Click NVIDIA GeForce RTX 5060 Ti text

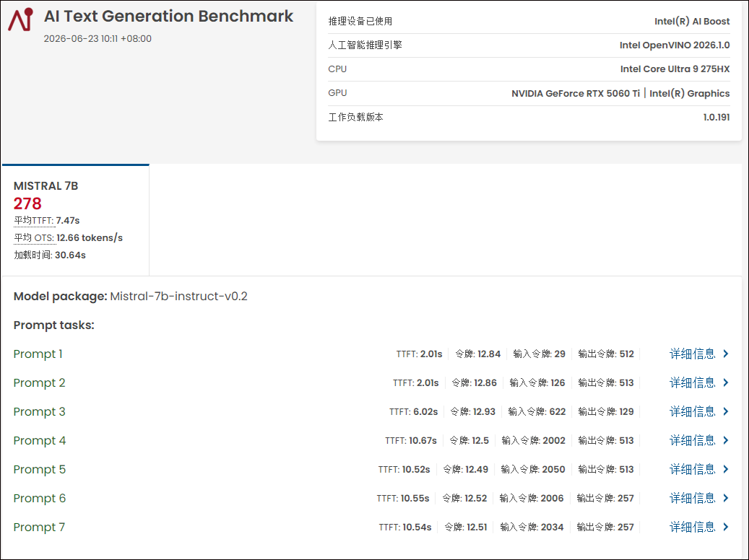pyautogui.click(x=576, y=94)
